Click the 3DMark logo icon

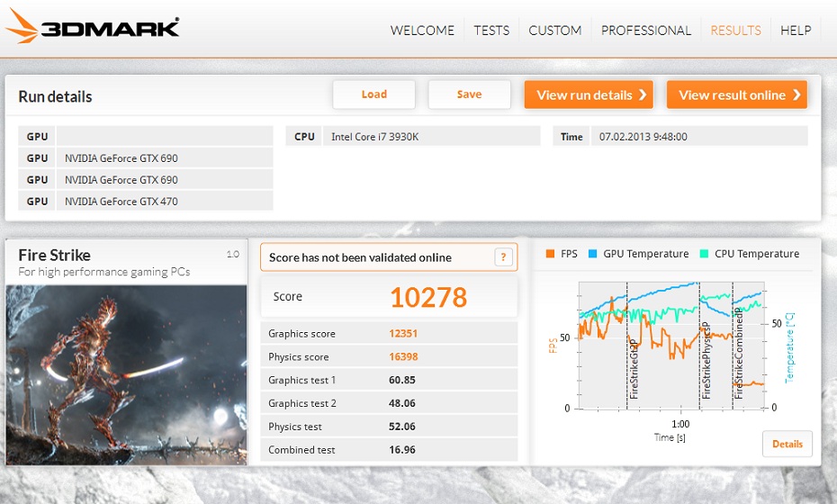point(22,30)
